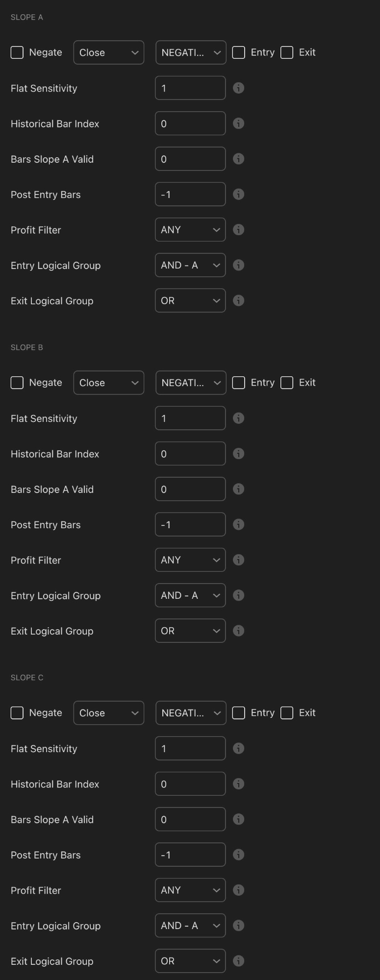The width and height of the screenshot is (380, 980).
Task: Click the Slope A Historical Bar Index input field
Action: tap(190, 123)
